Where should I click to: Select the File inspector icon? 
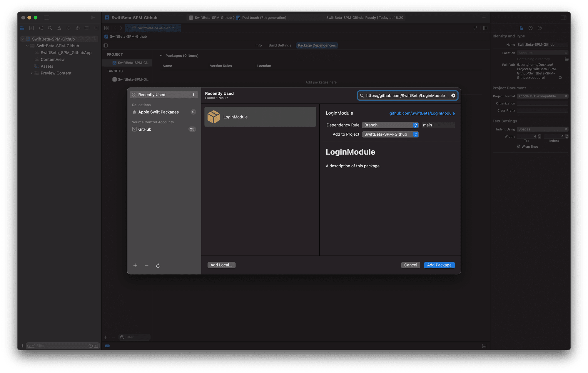point(521,28)
